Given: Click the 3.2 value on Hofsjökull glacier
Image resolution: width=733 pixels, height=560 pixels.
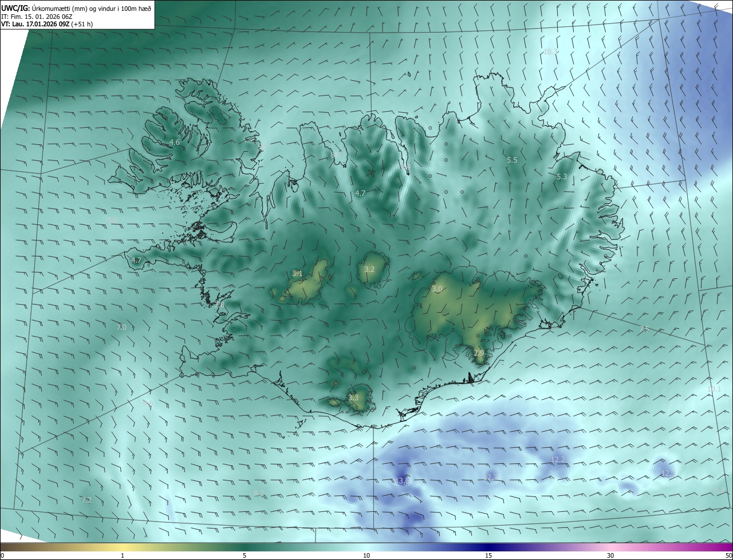Looking at the screenshot, I should point(369,269).
